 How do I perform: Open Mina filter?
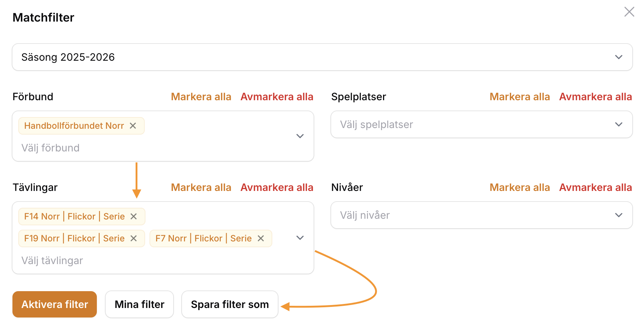[x=140, y=304]
